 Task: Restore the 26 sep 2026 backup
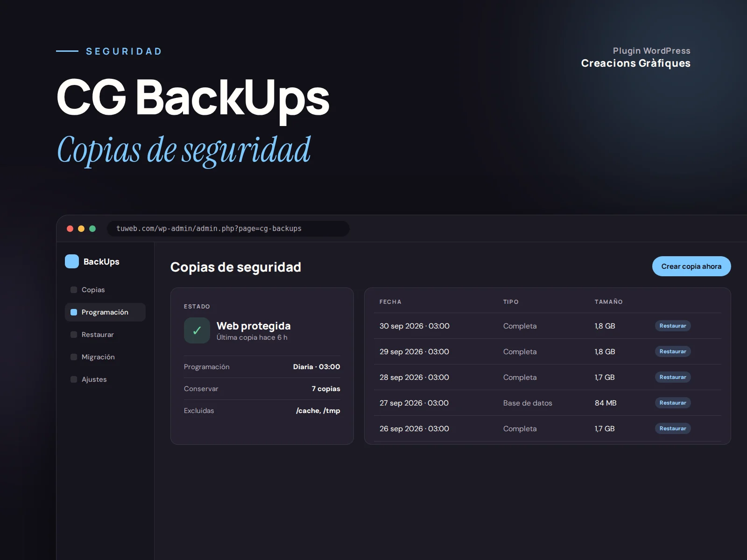pyautogui.click(x=673, y=428)
